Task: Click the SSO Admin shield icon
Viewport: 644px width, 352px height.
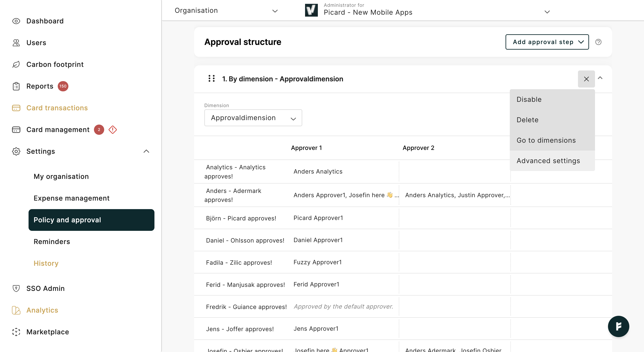Action: pos(16,288)
